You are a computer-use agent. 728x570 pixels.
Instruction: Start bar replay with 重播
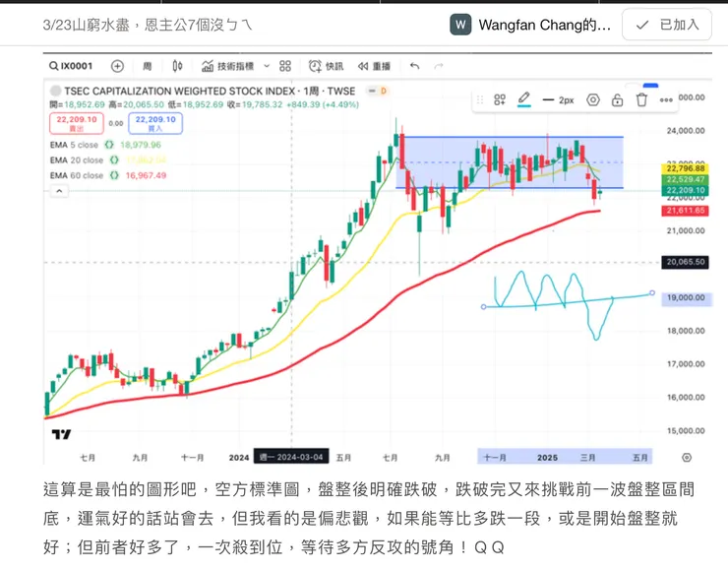click(374, 66)
